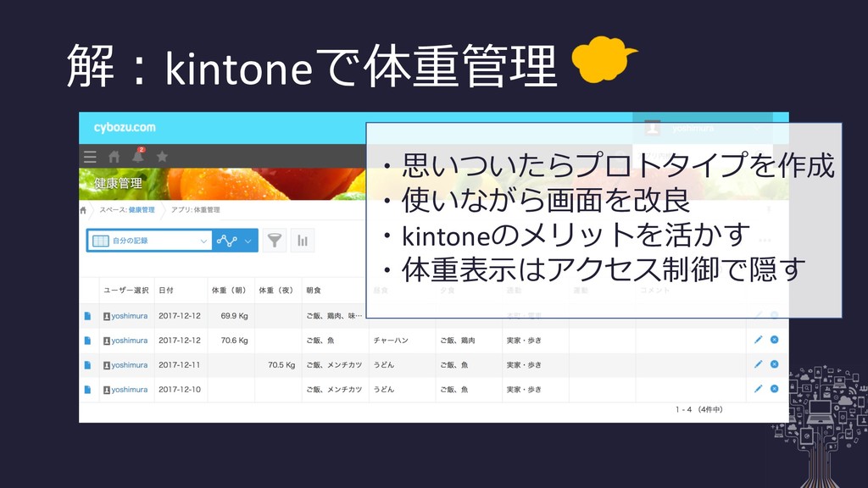Screen dimensions: 868x488
Task: Click the yoshimura link in the 70.6 Kg row
Action: (129, 341)
